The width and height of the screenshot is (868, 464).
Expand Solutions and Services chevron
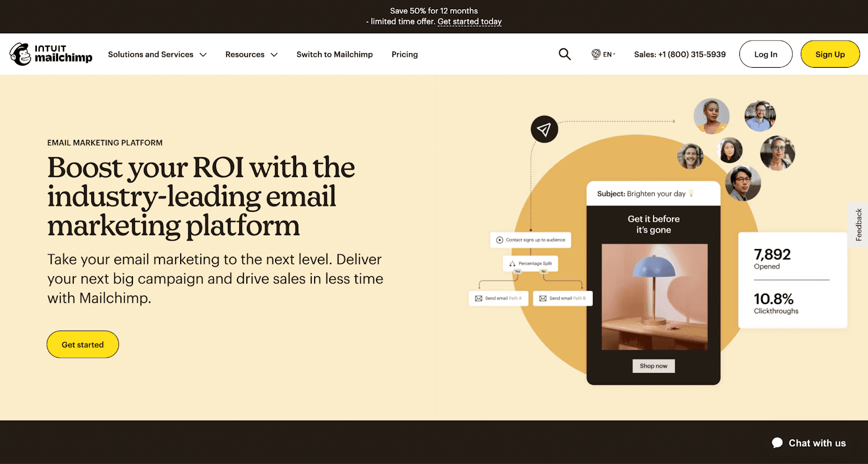pos(203,55)
